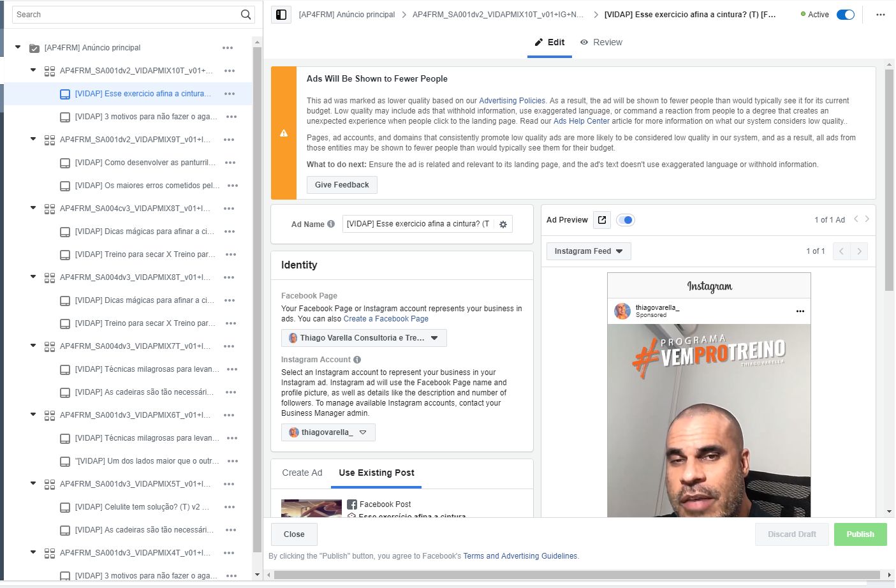Click the Discard Draft button
896x588 pixels.
792,534
